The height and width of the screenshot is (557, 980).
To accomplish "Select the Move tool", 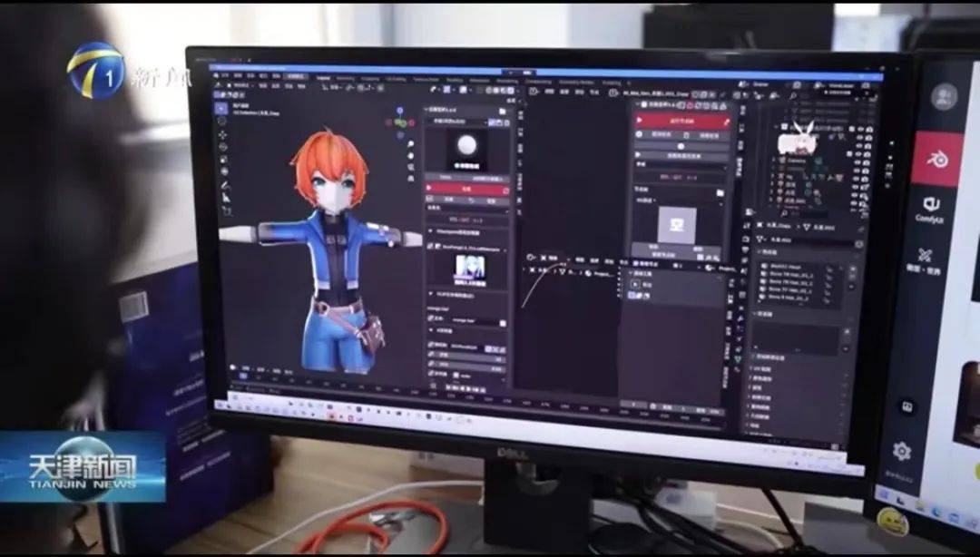I will tap(222, 134).
